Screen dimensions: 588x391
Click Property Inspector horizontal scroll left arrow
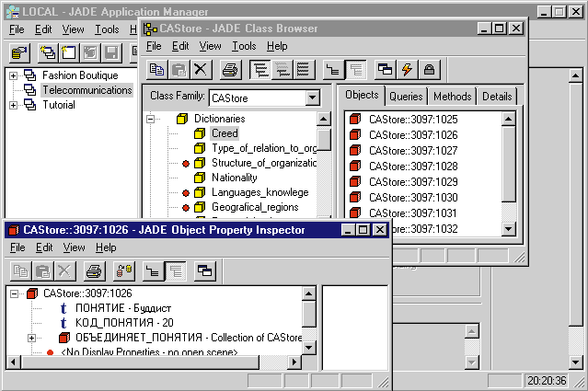(x=14, y=362)
